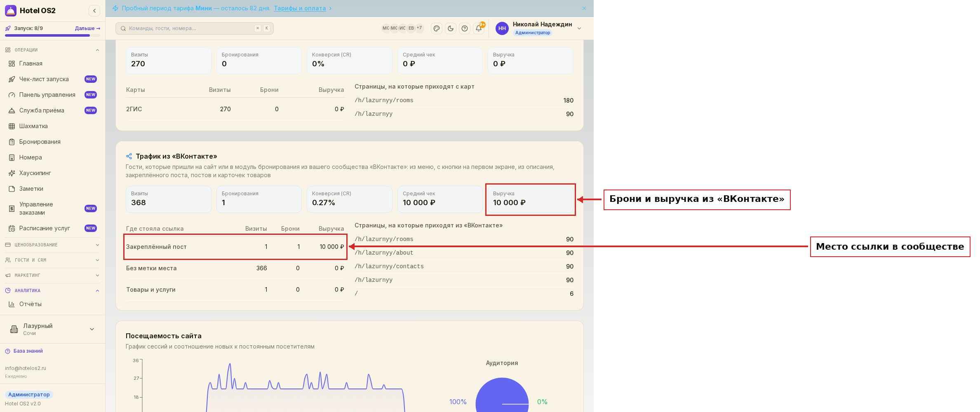Toggle dark mode moon icon

451,28
